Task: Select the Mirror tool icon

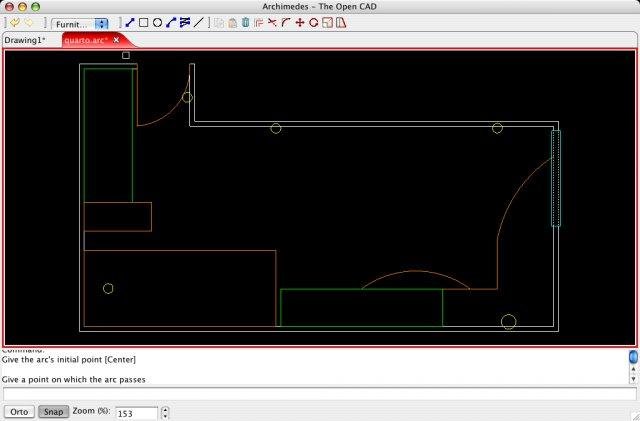Action: 341,23
